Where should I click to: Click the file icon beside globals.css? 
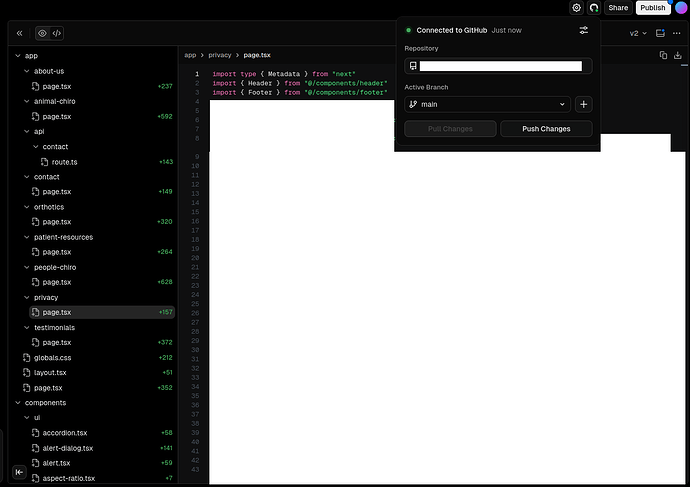(26, 358)
